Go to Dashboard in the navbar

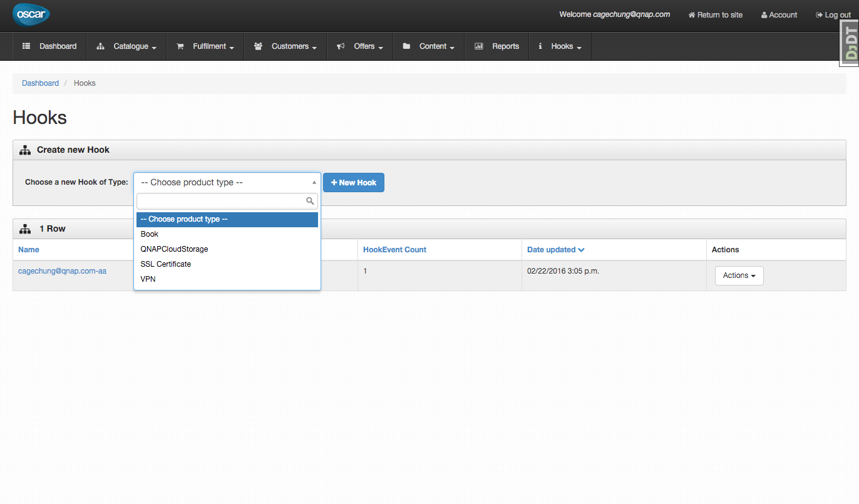click(49, 46)
